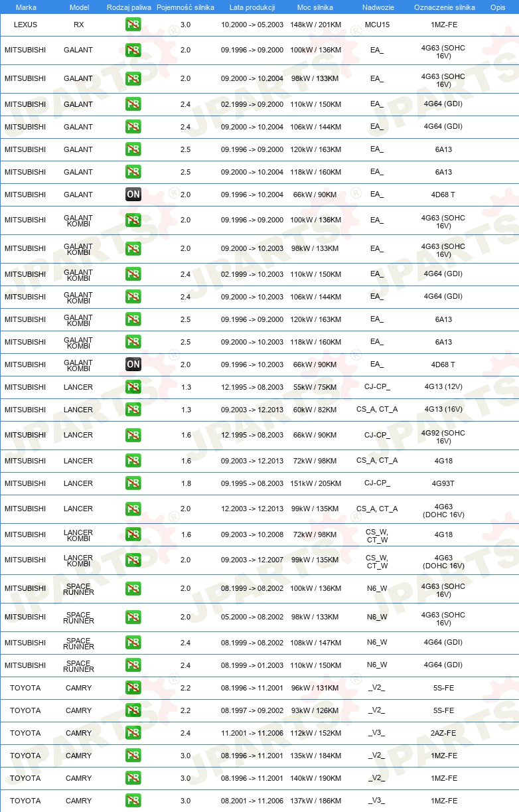Click the Moc silnika column header
Viewport: 519px width, 812px height.
[x=315, y=7]
